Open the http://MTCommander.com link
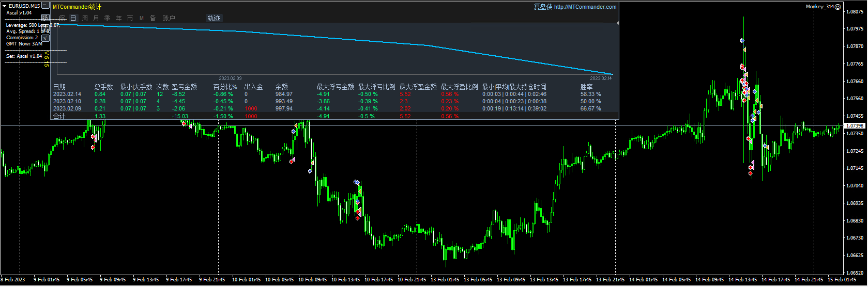Image resolution: width=868 pixels, height=287 pixels. pos(585,7)
